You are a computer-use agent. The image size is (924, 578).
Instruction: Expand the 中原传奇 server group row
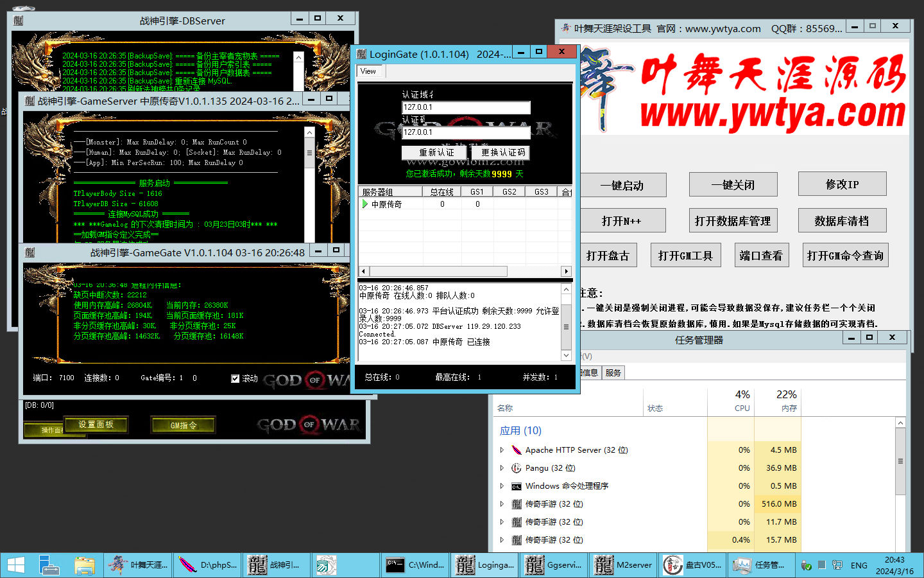[x=365, y=204]
